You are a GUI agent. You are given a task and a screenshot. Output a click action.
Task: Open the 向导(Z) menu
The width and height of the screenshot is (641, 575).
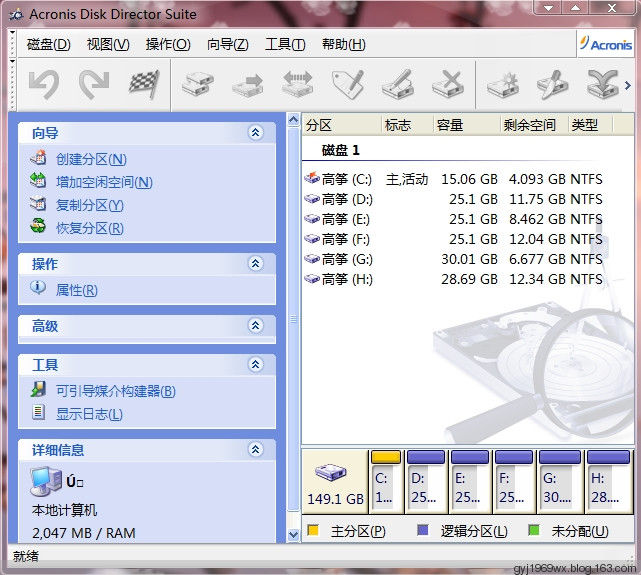(228, 44)
